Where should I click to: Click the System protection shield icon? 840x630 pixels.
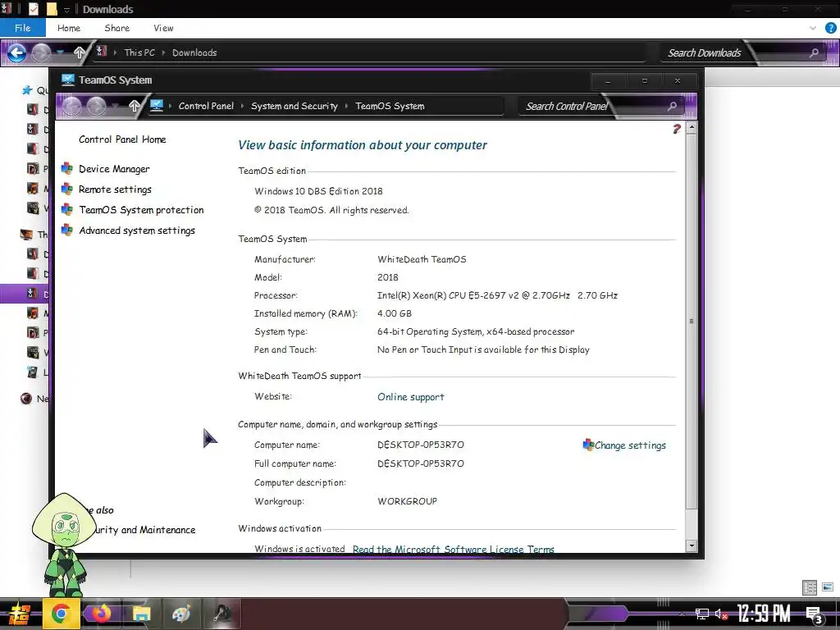[67, 209]
